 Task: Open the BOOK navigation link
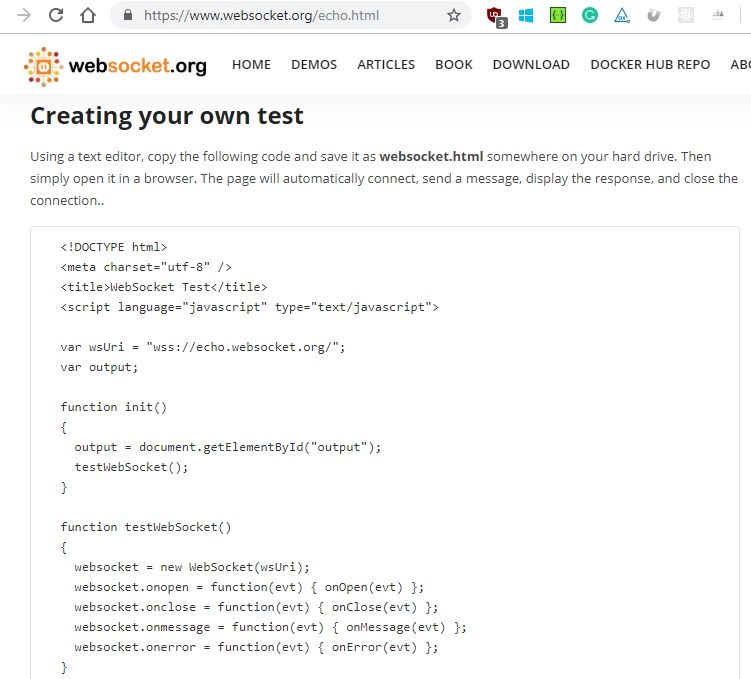[x=454, y=64]
